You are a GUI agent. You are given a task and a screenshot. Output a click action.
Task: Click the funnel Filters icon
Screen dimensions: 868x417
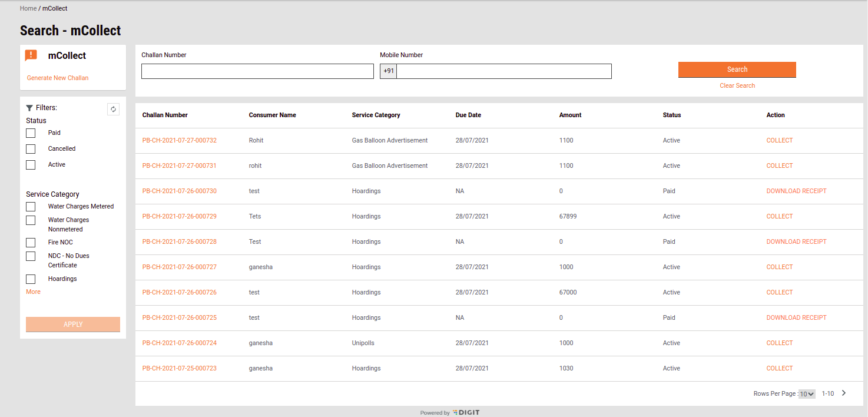click(x=29, y=108)
